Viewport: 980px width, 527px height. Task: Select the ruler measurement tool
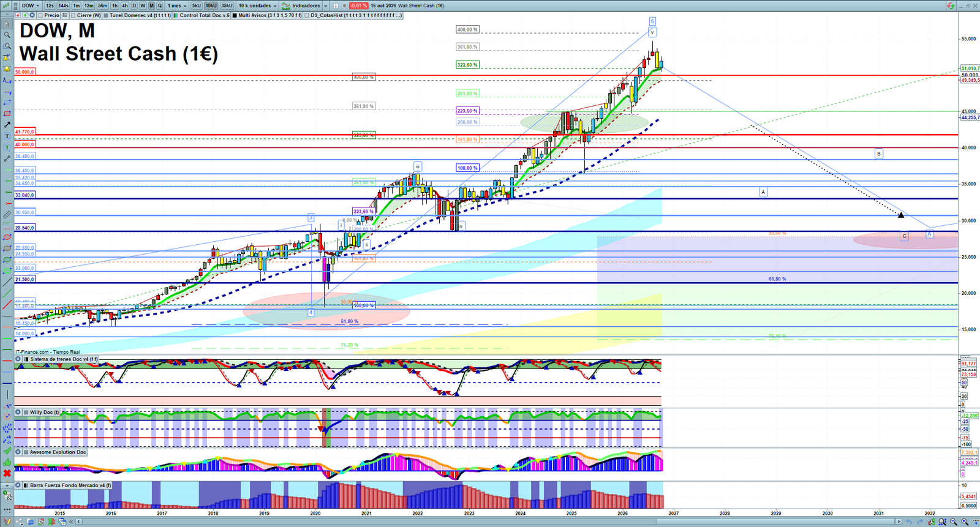coord(7,215)
